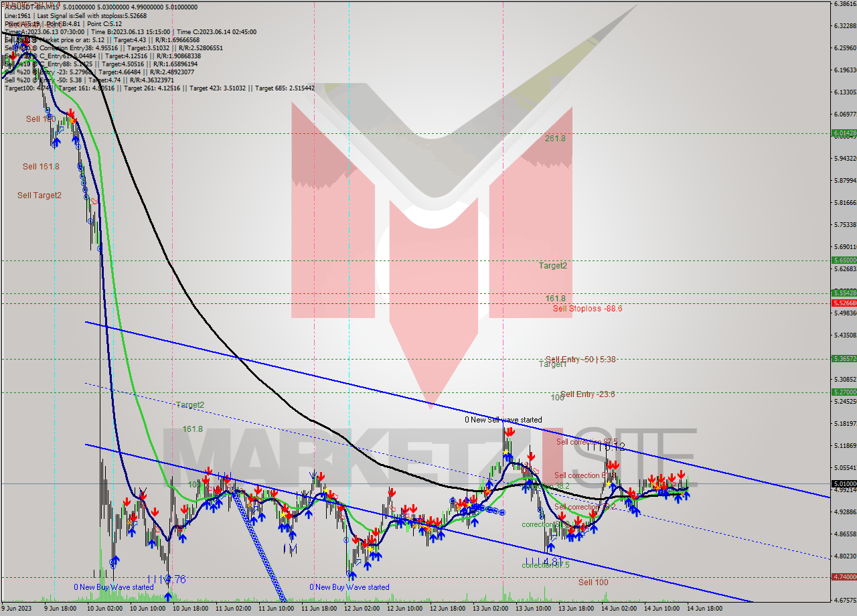This screenshot has height=616, width=857.
Task: Click 'Sell correction 87.5' label
Action: [587, 442]
